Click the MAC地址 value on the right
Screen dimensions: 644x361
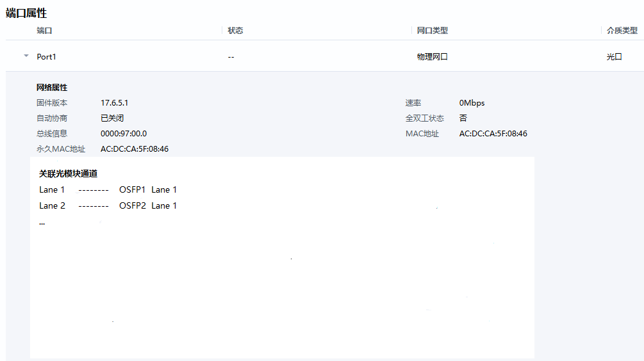coord(493,134)
